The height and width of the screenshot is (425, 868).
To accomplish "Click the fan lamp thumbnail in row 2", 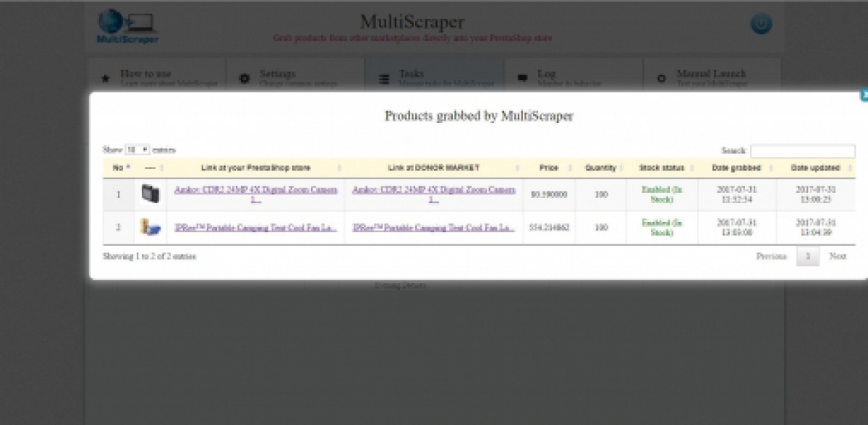I will [150, 226].
